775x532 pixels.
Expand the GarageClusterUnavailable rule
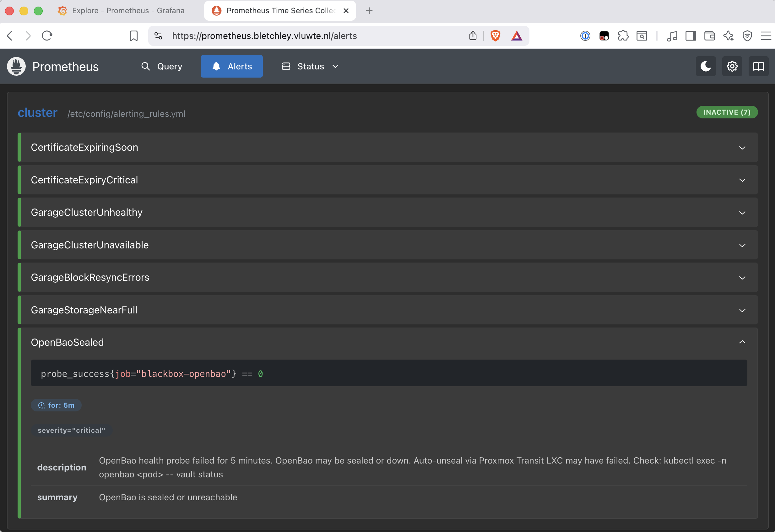(387, 245)
